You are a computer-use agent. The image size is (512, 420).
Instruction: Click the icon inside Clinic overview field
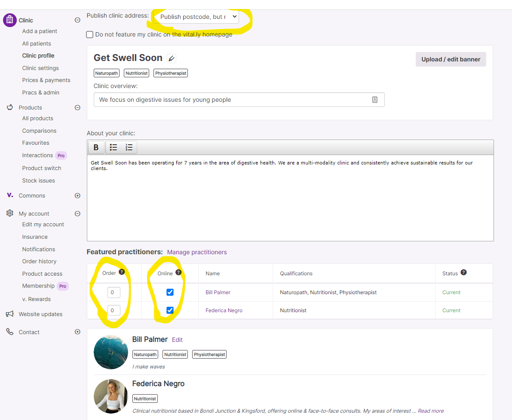374,100
